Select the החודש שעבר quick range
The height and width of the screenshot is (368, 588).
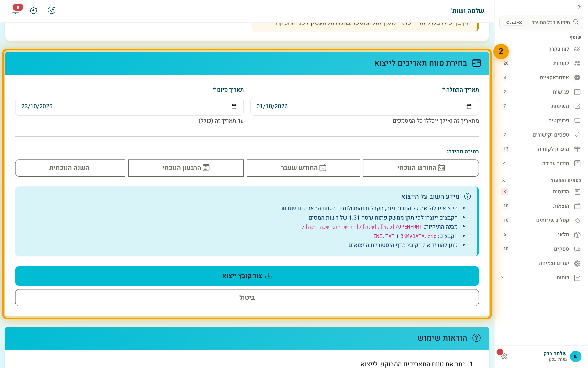pyautogui.click(x=303, y=168)
